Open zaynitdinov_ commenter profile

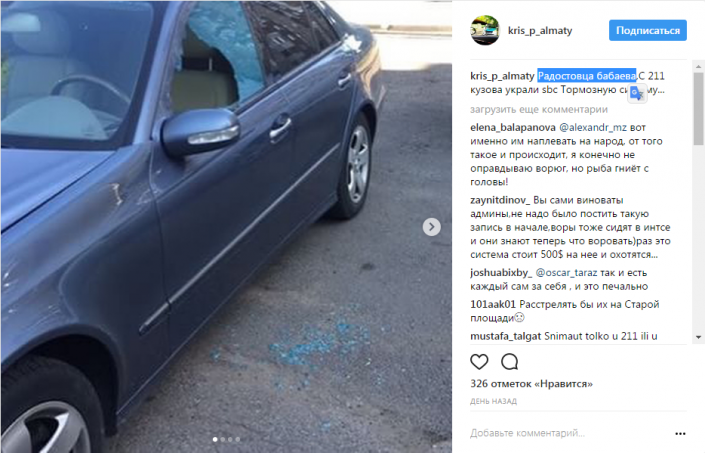pyautogui.click(x=500, y=200)
